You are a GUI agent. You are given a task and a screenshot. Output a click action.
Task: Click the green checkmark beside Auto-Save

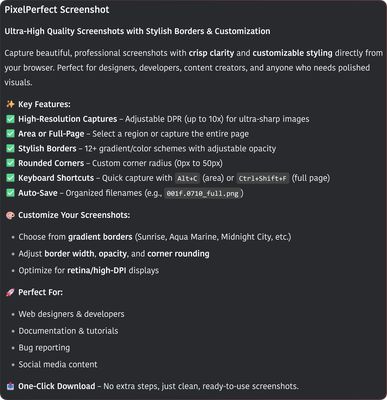(x=10, y=193)
